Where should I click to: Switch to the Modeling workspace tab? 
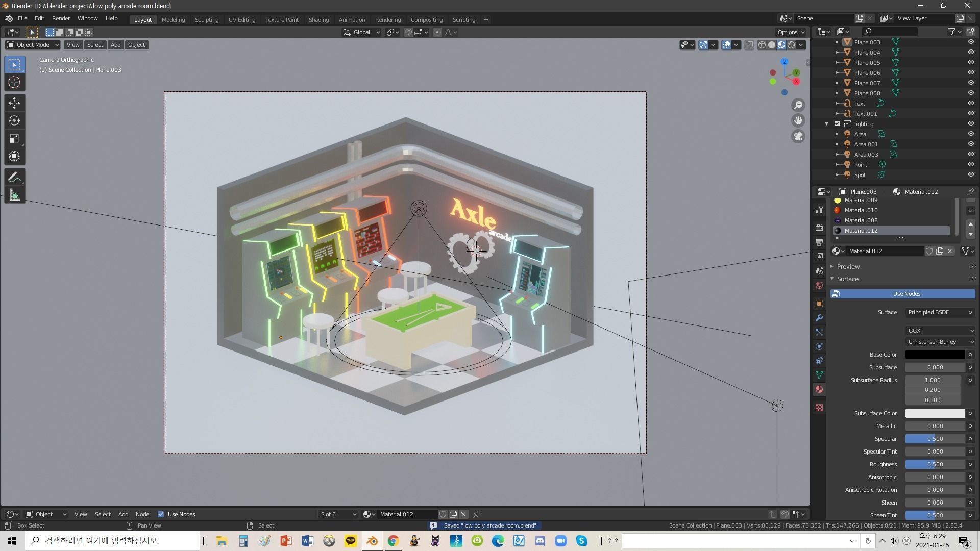coord(173,20)
